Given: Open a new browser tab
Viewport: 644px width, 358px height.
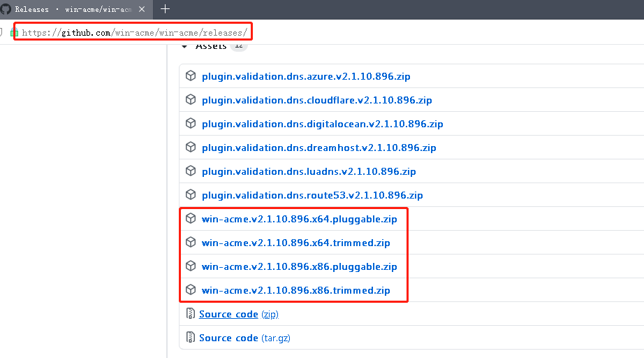Looking at the screenshot, I should (165, 9).
